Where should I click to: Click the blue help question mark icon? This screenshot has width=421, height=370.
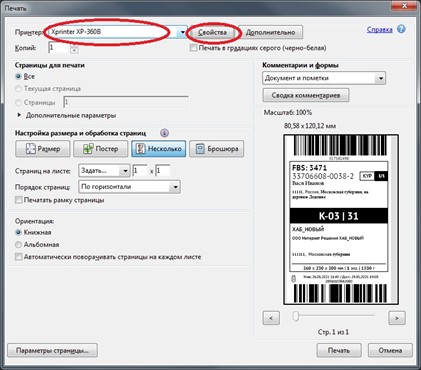click(401, 29)
